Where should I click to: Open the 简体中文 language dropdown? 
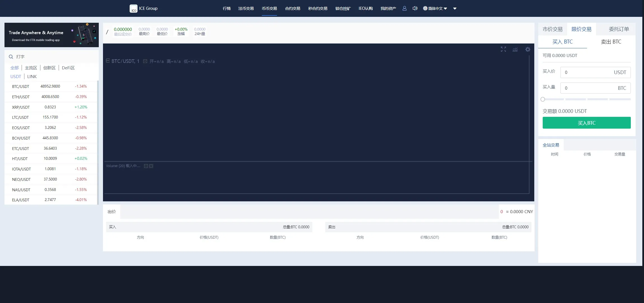435,8
